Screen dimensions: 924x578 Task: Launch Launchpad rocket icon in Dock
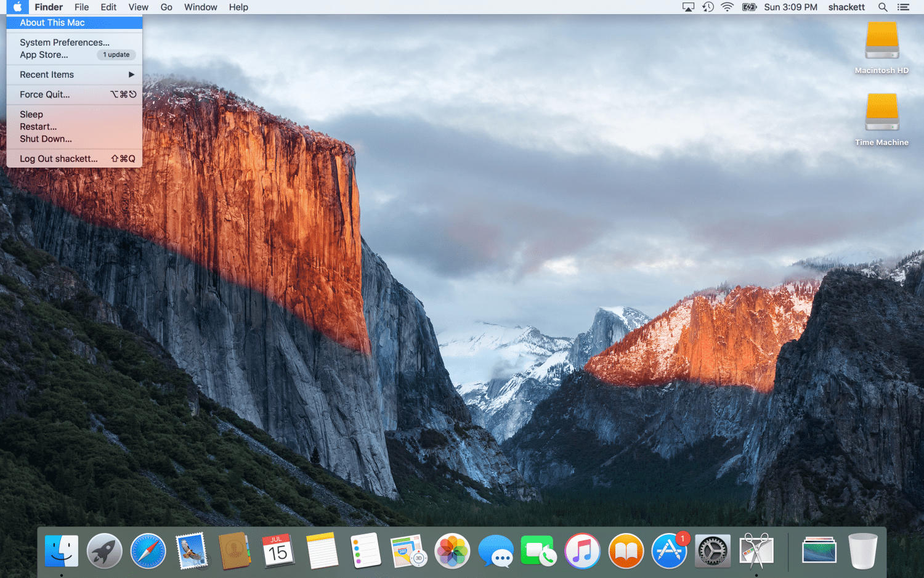point(105,551)
